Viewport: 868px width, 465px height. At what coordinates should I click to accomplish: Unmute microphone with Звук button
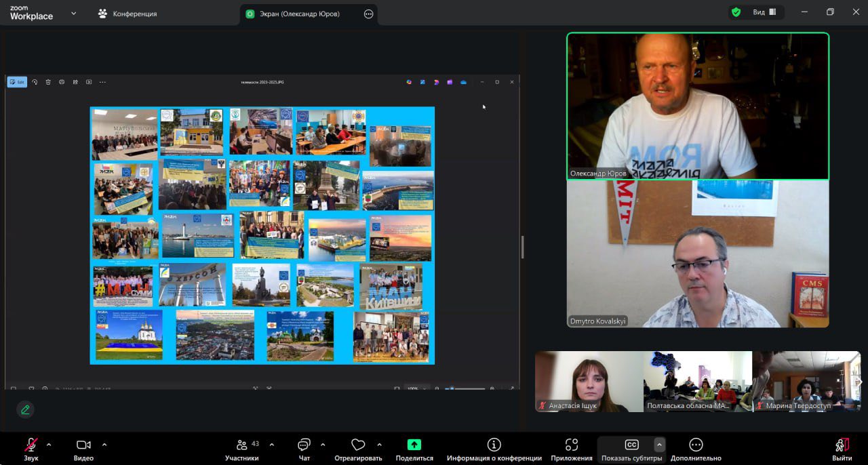pos(31,449)
